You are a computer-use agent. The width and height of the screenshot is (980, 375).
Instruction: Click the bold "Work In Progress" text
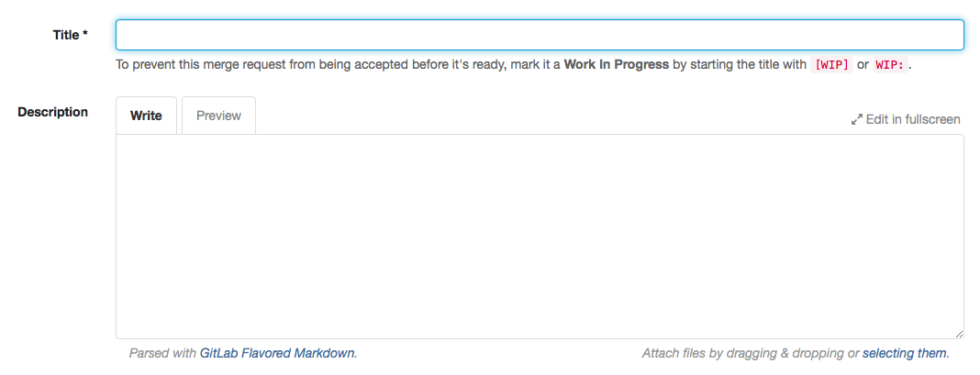pos(616,66)
